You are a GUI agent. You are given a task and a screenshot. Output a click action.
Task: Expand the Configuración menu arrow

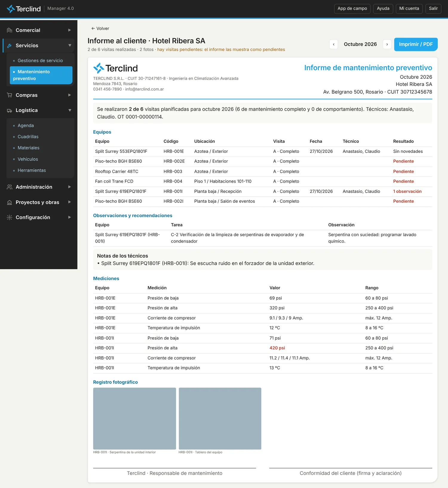pos(70,217)
